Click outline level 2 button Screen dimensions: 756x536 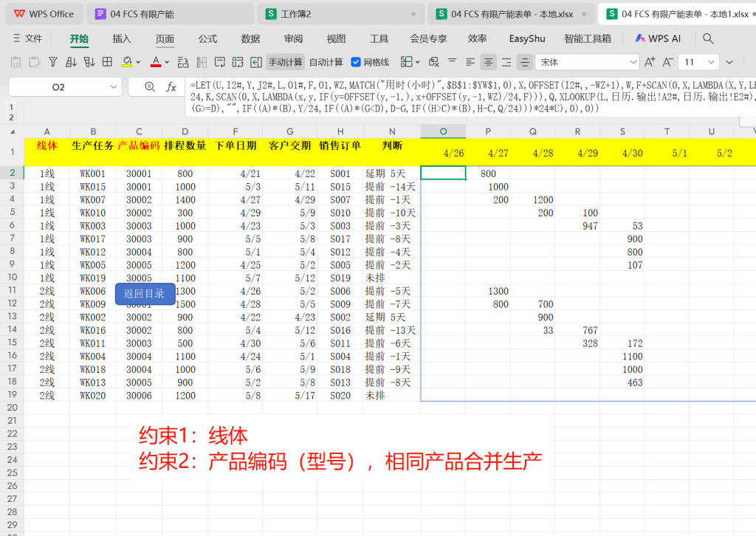(x=11, y=117)
